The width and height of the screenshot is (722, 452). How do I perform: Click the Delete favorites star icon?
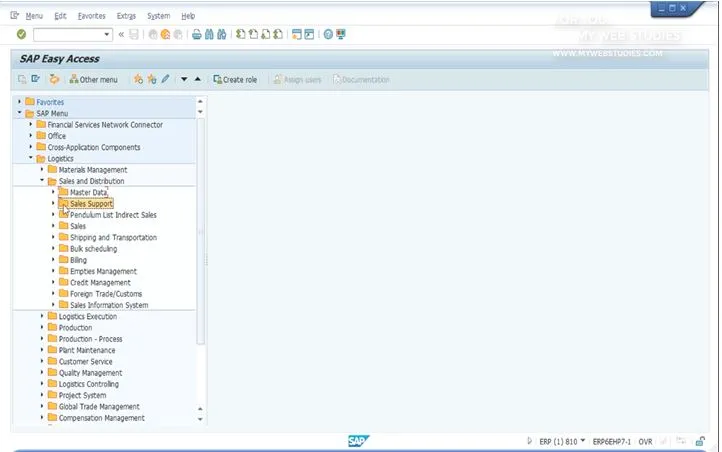[x=152, y=79]
